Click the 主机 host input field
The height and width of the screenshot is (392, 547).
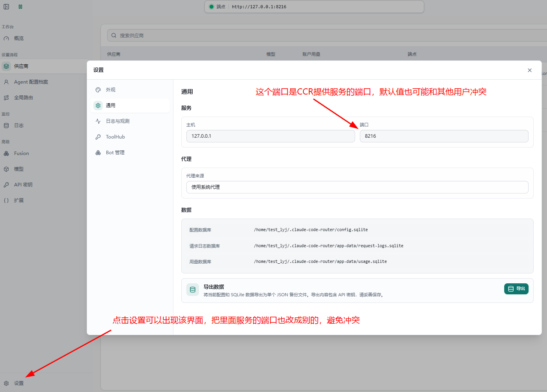point(270,136)
